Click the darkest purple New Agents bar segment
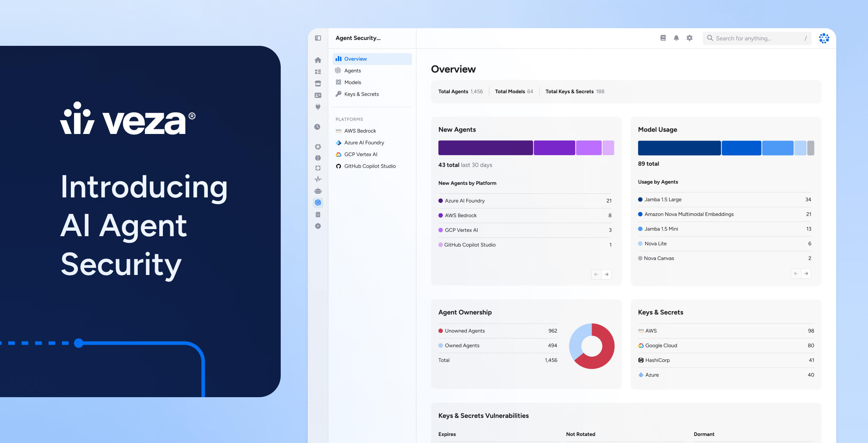 click(485, 148)
